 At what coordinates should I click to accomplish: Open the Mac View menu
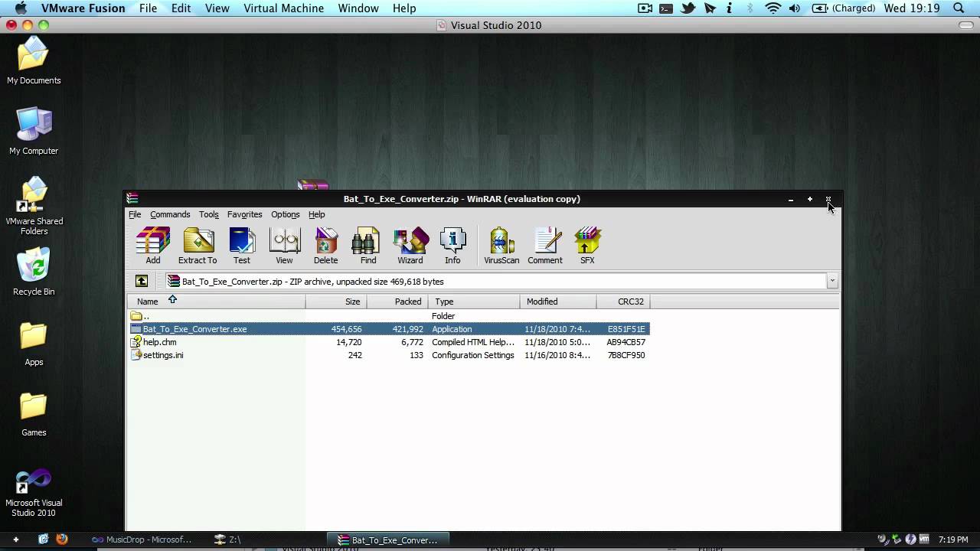tap(217, 8)
